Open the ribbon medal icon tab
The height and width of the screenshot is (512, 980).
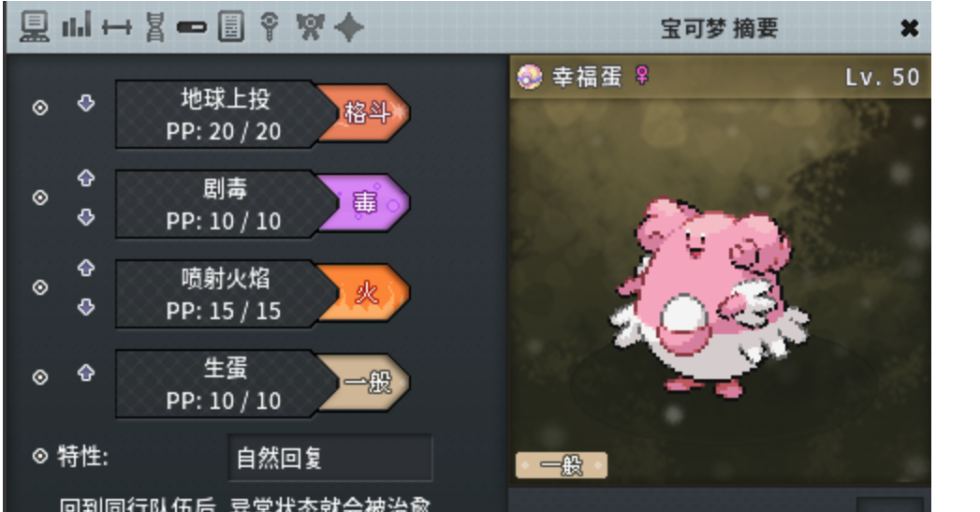click(310, 27)
